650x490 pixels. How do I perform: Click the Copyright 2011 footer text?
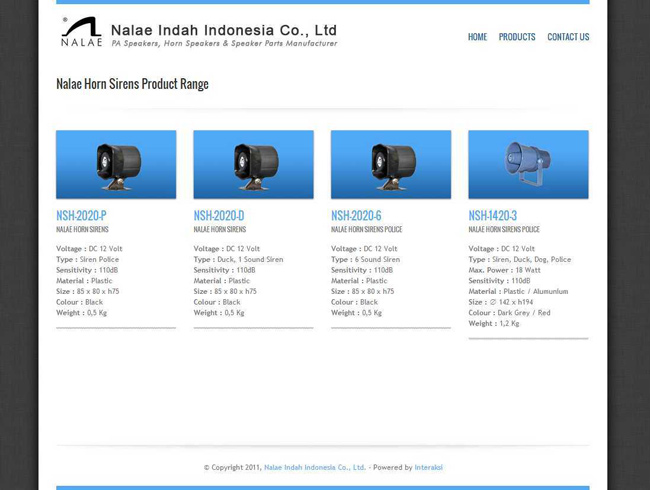232,467
